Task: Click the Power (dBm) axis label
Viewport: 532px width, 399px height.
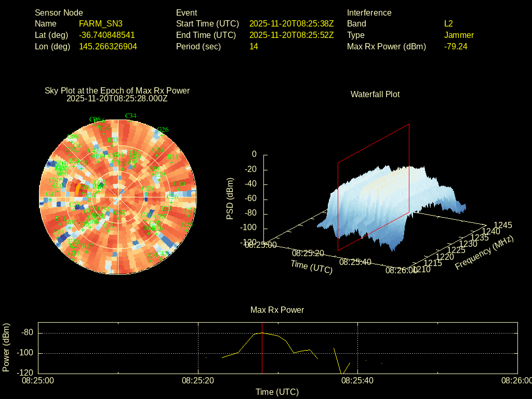Action: coord(6,348)
